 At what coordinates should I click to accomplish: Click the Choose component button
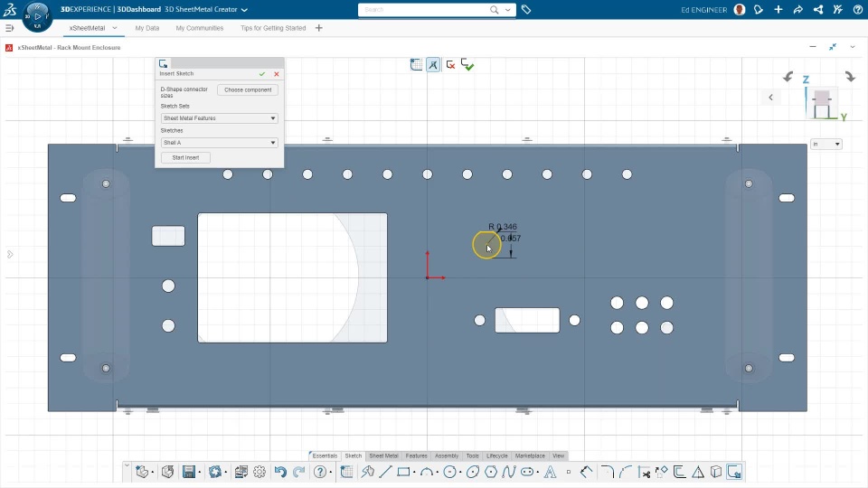[x=248, y=89]
